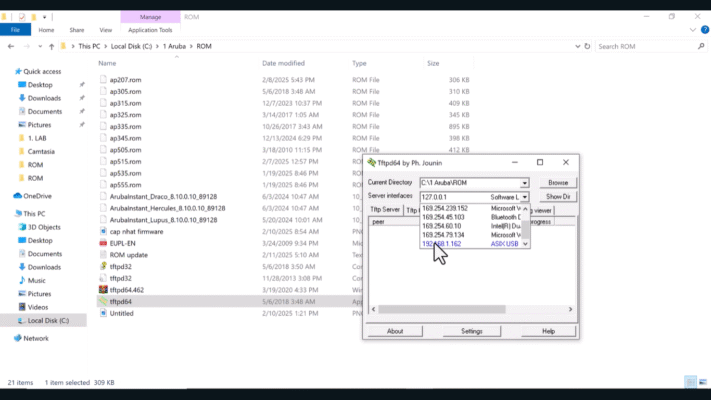Open address bar history dropdown

click(x=577, y=46)
